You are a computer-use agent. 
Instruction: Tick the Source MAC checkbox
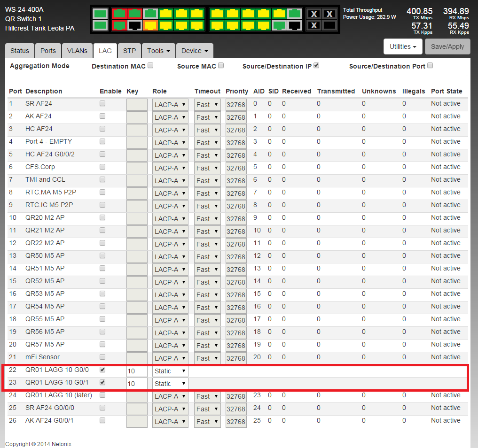coord(221,66)
